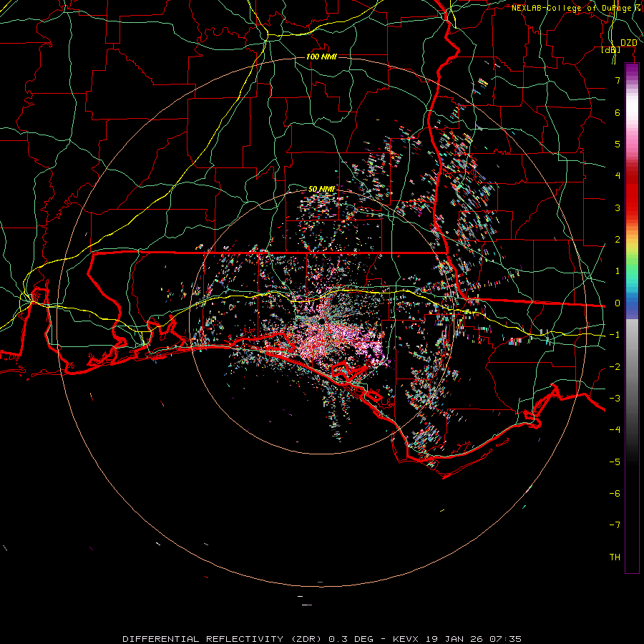The image size is (644, 644).
Task: Select the 3 value on the scale
Action: (618, 208)
